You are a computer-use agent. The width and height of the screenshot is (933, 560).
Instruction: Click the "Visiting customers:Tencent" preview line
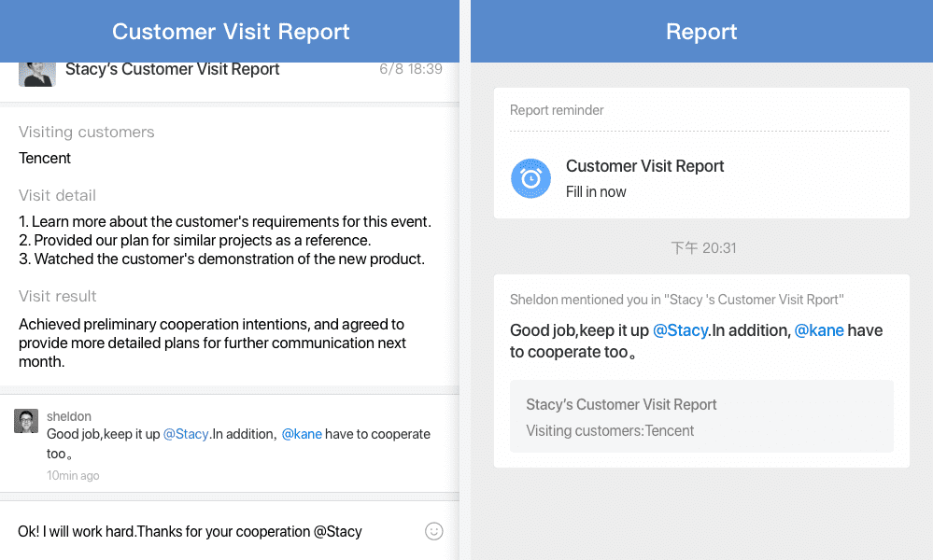[610, 430]
